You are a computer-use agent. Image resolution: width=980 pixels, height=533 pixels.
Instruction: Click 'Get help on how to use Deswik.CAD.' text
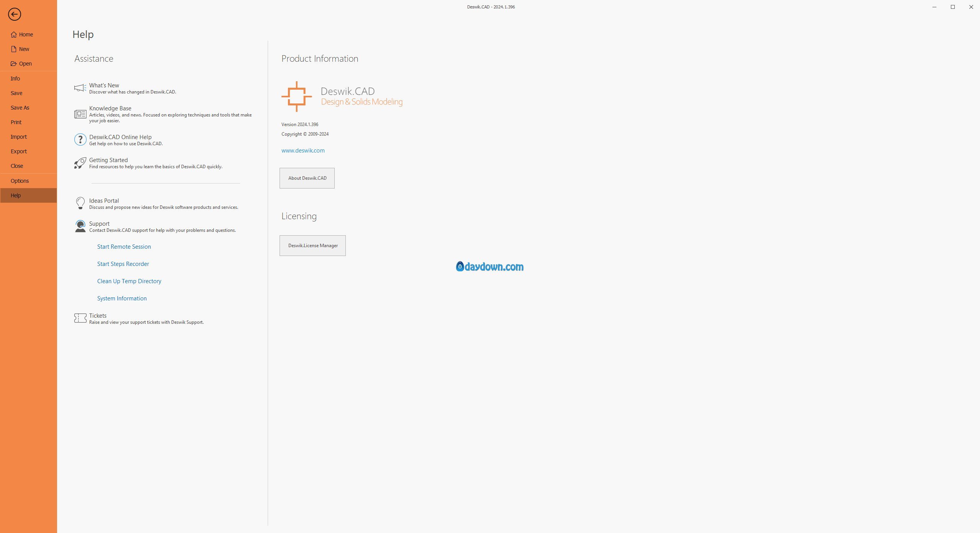click(x=126, y=144)
